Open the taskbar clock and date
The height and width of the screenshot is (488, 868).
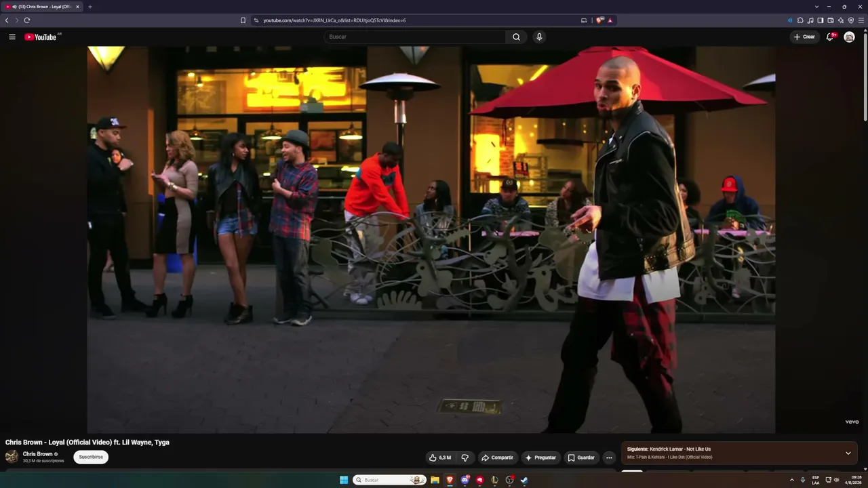click(852, 480)
